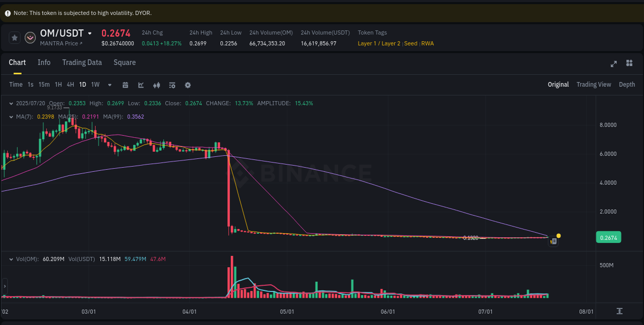Expand the MA indicator legend chevron
Viewport: 644px width, 325px height.
(11, 117)
